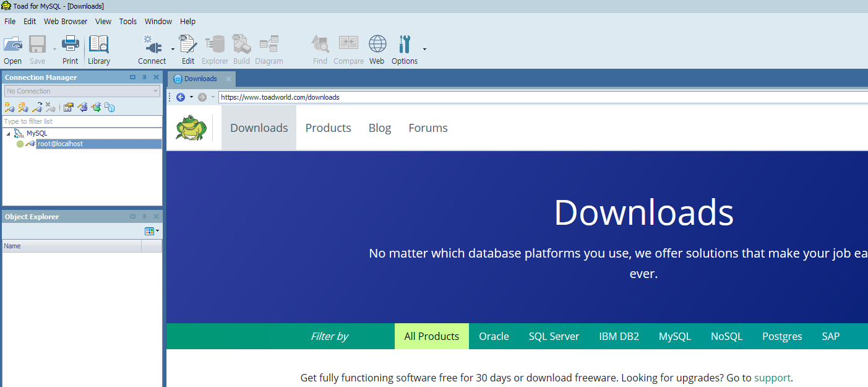Open the No Connection dropdown
The height and width of the screenshot is (387, 868).
click(x=82, y=91)
